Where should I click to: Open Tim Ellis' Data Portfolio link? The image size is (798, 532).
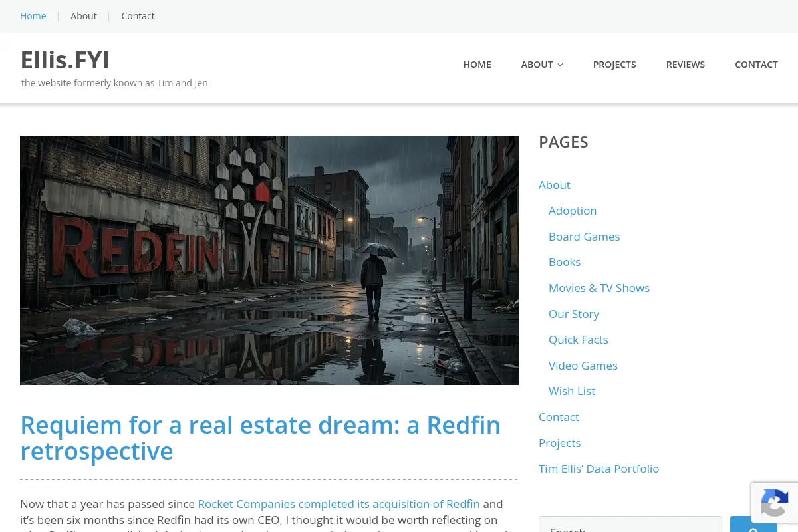pyautogui.click(x=598, y=469)
